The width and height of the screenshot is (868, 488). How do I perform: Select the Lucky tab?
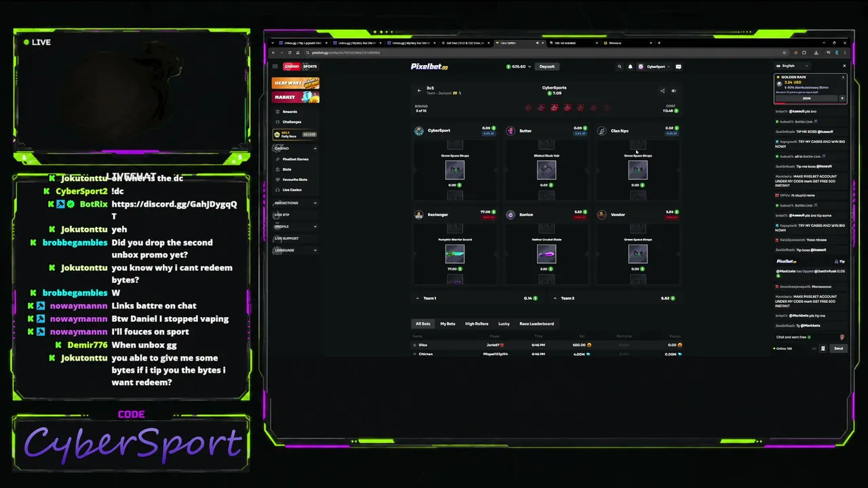(504, 324)
